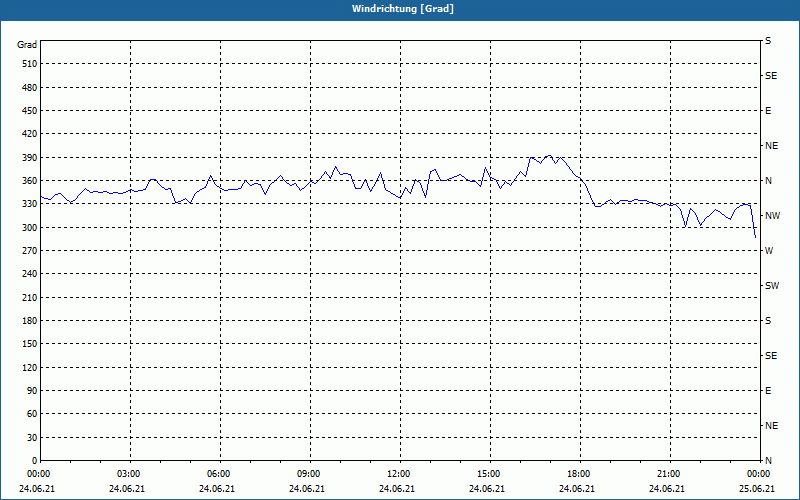Select the 21:00 time axis label
This screenshot has height=500, width=800.
[669, 474]
